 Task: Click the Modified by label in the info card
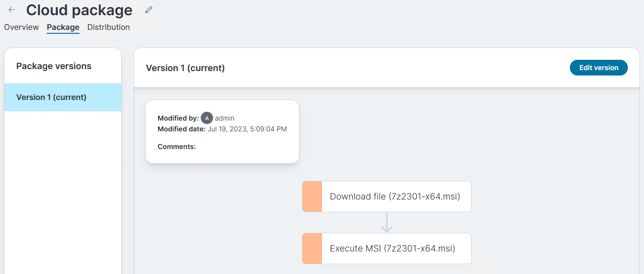(x=178, y=118)
